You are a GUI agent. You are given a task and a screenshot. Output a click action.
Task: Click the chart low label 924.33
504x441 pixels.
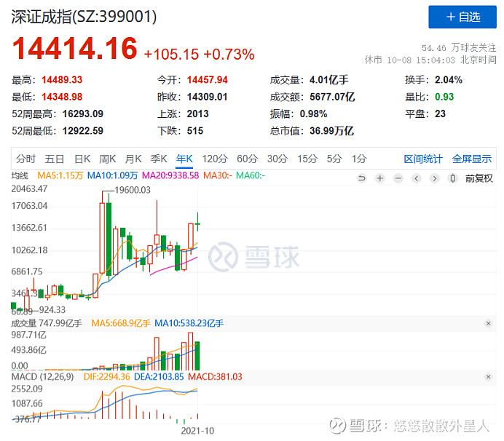[x=52, y=310]
